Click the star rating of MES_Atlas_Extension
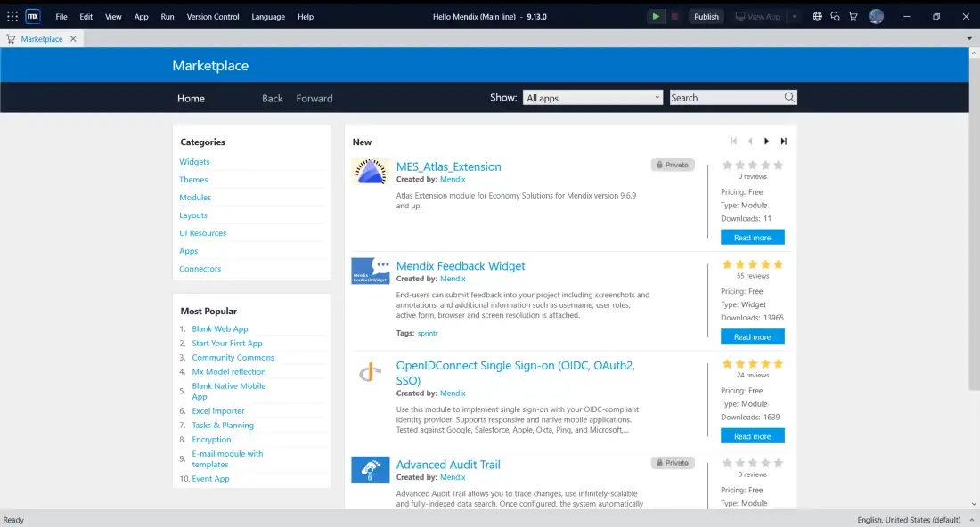The height and width of the screenshot is (527, 980). 753,166
